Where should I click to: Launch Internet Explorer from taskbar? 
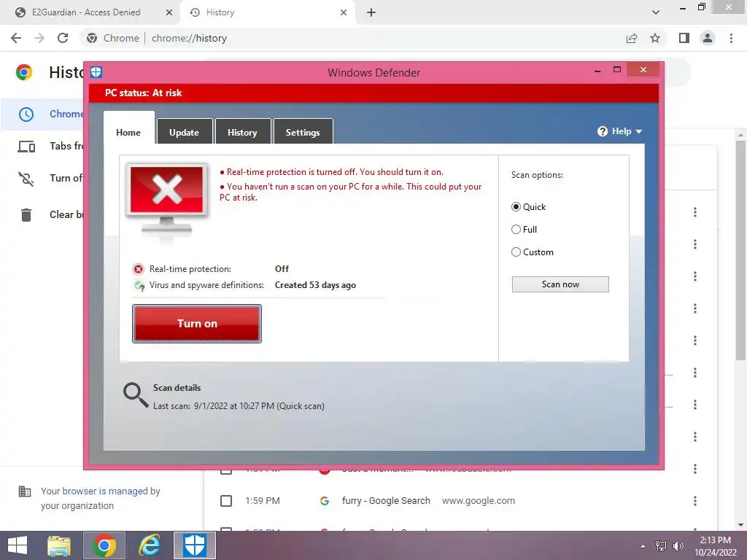(x=150, y=545)
